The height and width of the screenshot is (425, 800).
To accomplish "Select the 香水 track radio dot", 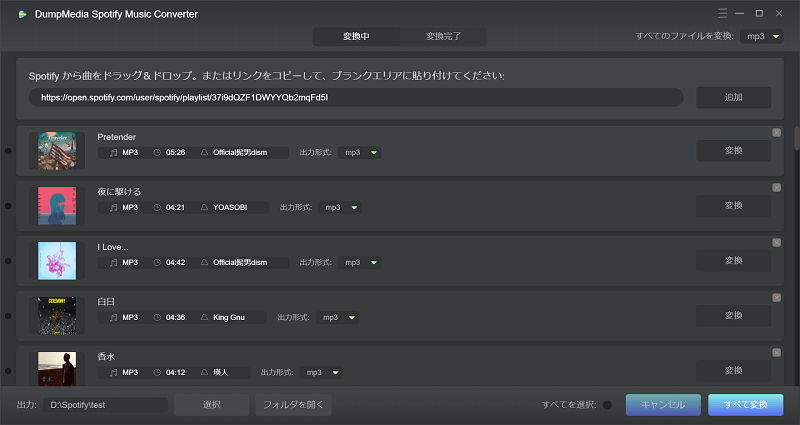I will click(8, 371).
